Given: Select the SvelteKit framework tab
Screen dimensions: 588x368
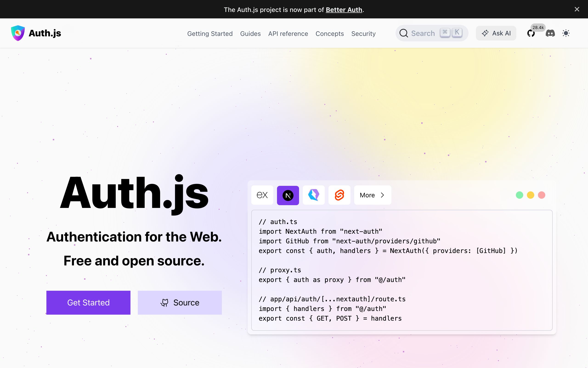Looking at the screenshot, I should [x=339, y=195].
